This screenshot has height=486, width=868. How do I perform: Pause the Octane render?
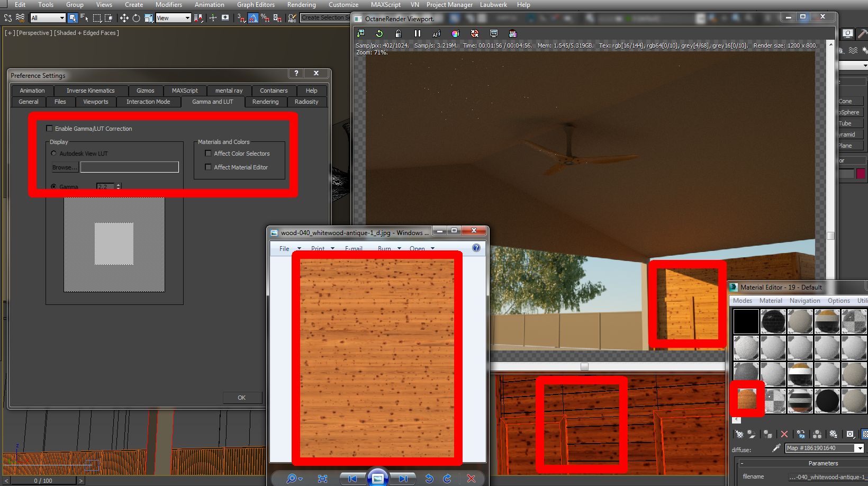click(417, 33)
